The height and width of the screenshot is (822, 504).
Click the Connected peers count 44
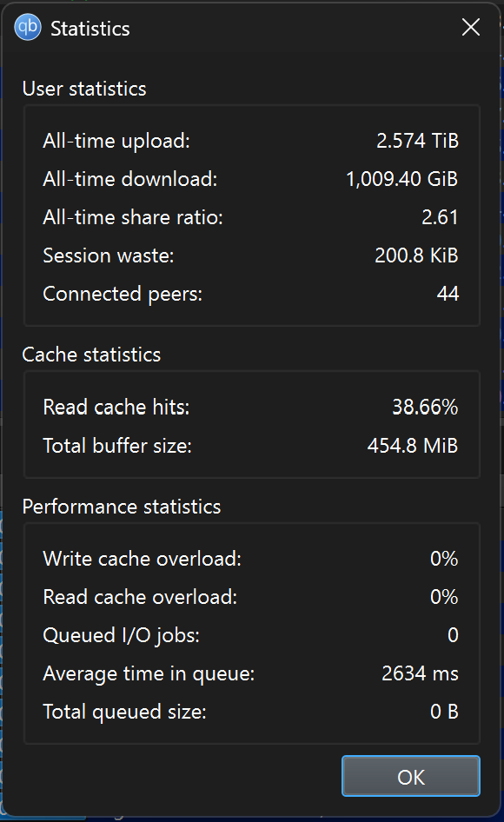click(x=448, y=294)
